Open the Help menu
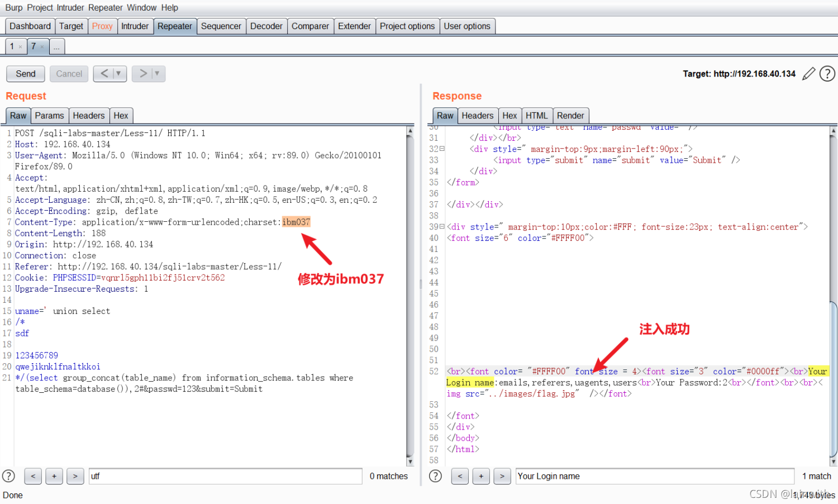Viewport: 838px width, 504px height. (x=170, y=8)
